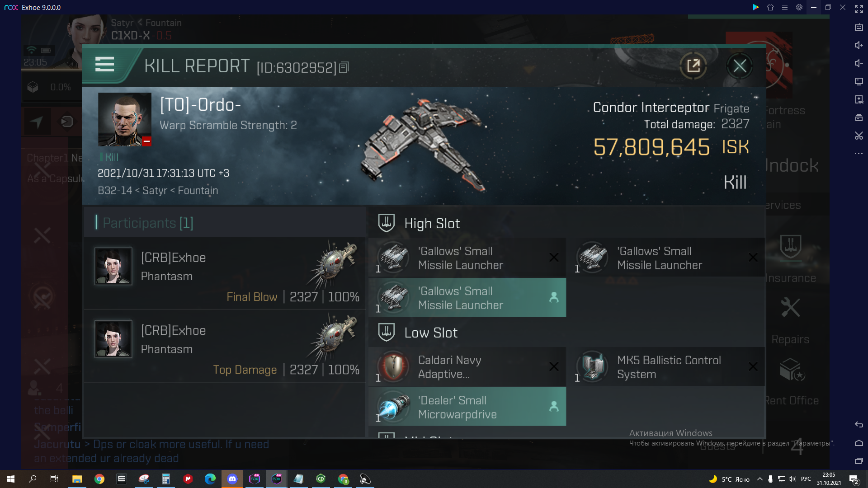Click the Repairs wrench icon in sidebar
The height and width of the screenshot is (488, 868).
(791, 307)
